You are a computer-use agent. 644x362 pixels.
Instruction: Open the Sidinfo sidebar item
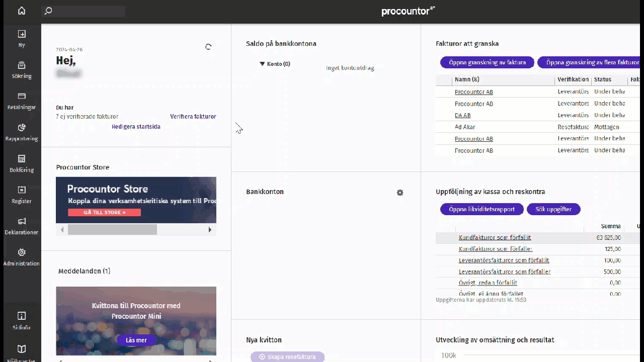pyautogui.click(x=21, y=320)
